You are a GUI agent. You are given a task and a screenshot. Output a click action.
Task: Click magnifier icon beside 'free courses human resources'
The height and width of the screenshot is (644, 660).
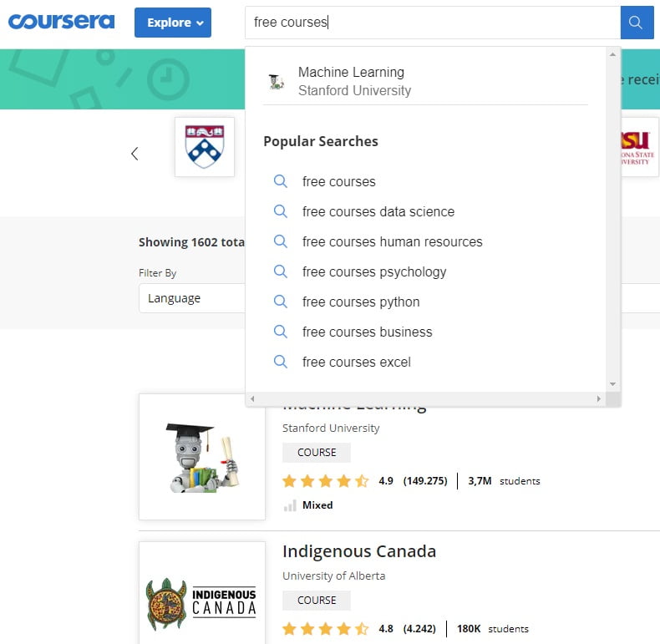[x=281, y=241]
